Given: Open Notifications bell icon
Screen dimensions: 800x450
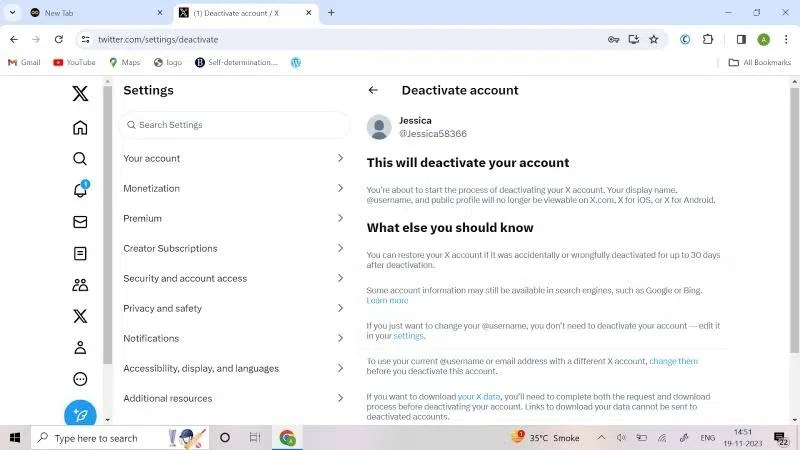Looking at the screenshot, I should click(80, 190).
